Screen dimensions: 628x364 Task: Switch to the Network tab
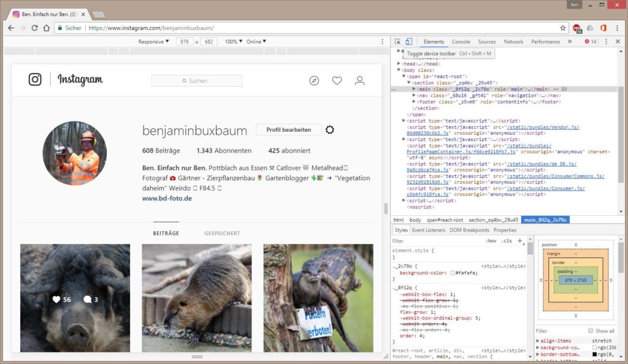(513, 42)
